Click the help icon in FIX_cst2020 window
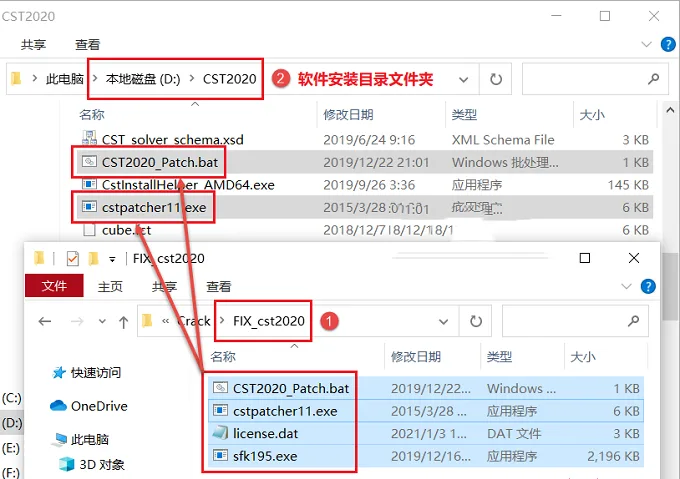The height and width of the screenshot is (479, 680). coord(648,286)
